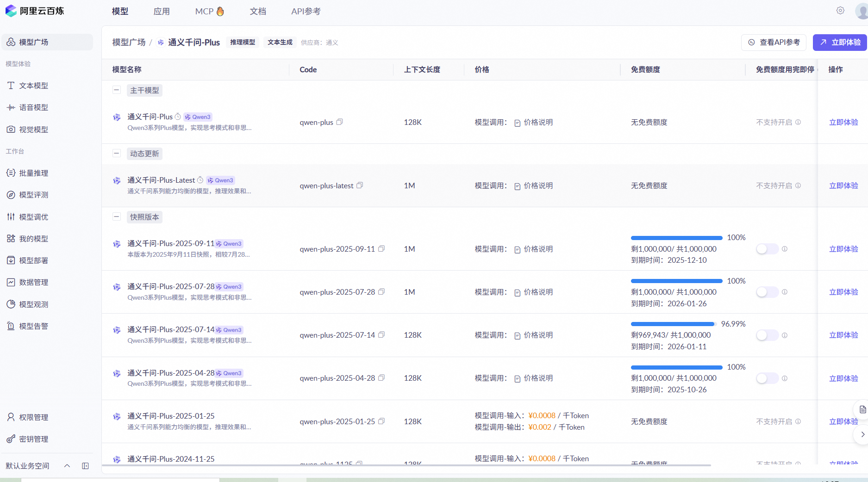Click the 模型广场 breadcrumb link
The width and height of the screenshot is (868, 482).
point(129,42)
